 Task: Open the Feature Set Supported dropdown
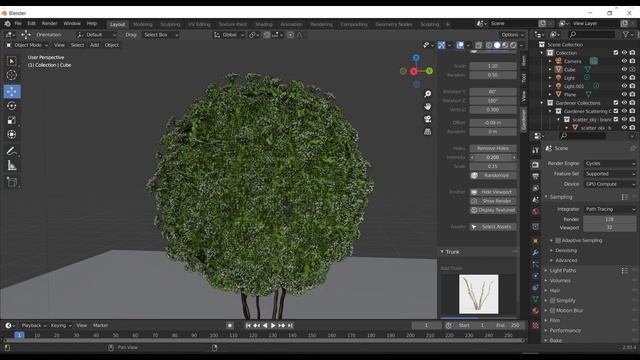[610, 174]
